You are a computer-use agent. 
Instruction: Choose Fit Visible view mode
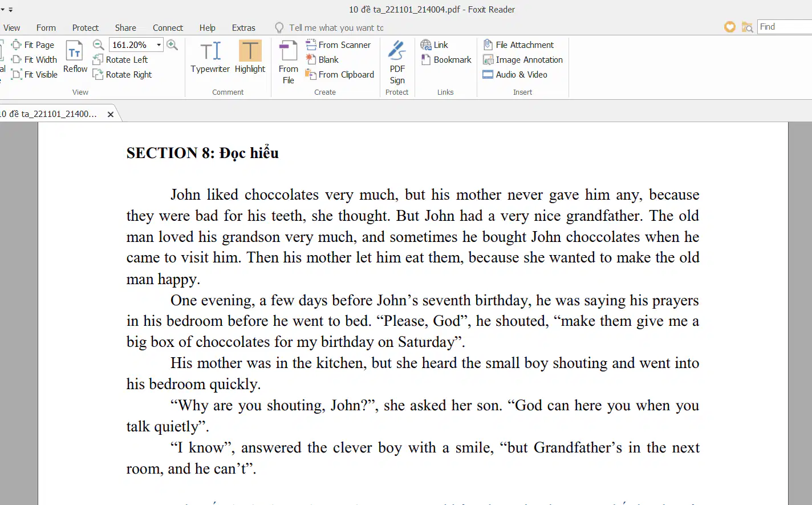point(34,74)
